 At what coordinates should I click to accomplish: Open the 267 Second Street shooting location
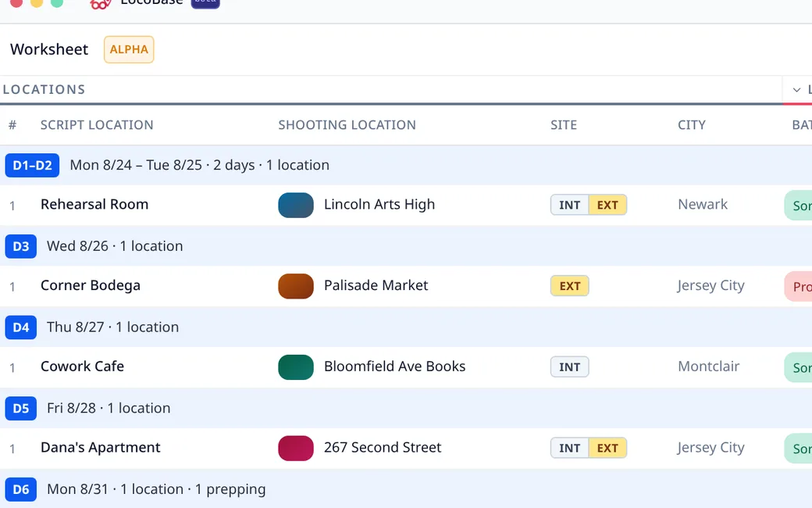383,447
